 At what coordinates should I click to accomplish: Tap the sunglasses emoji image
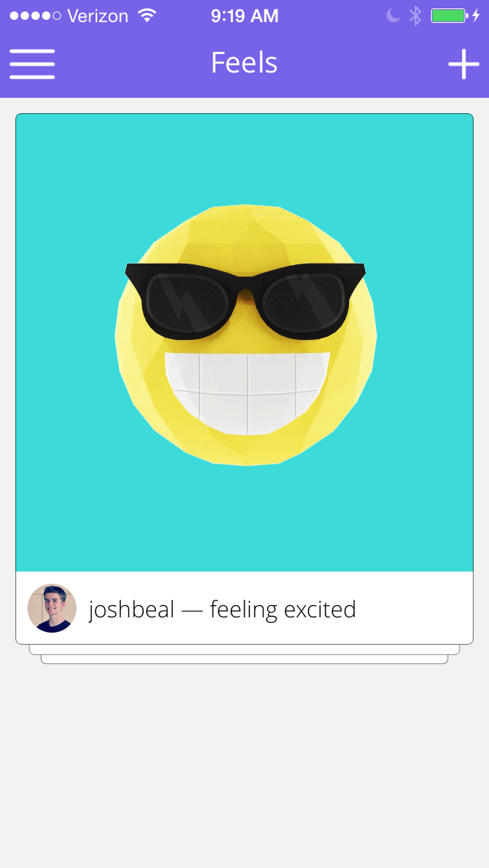245,335
